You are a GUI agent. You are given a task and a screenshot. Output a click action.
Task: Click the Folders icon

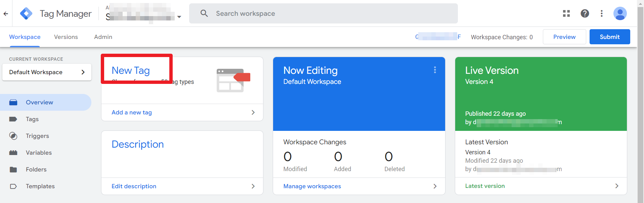13,169
